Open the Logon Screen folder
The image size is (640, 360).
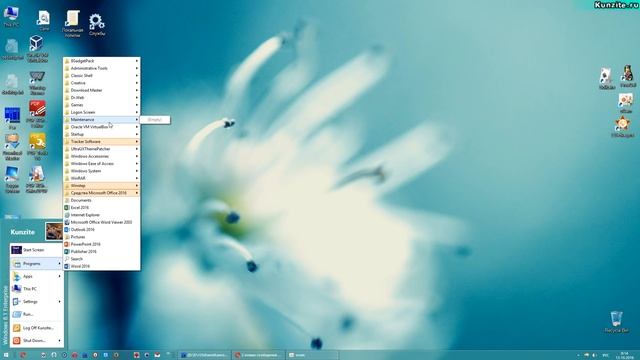pos(102,112)
